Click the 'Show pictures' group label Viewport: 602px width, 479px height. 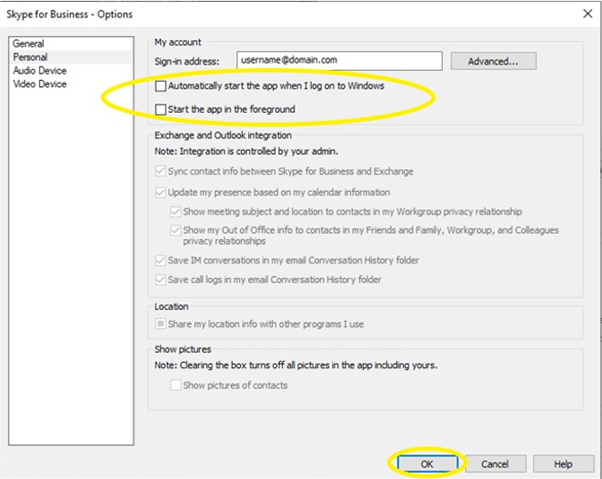click(x=183, y=349)
